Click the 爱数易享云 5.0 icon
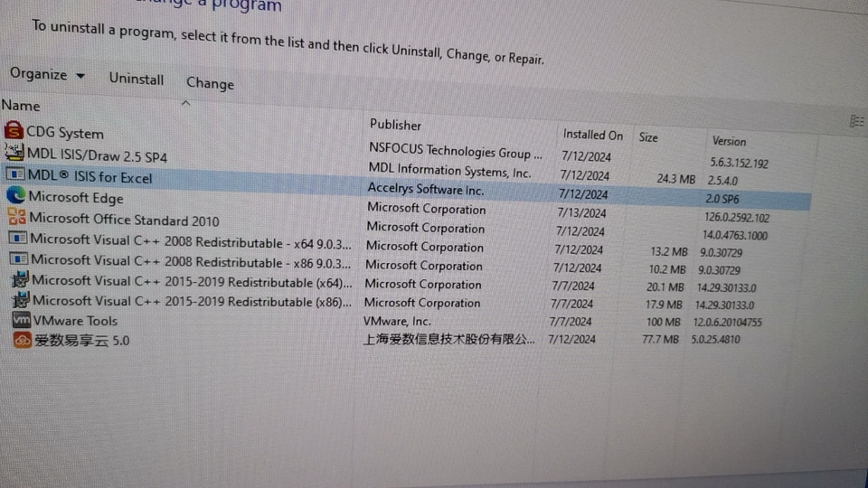Viewport: 868px width, 488px height. [x=23, y=340]
